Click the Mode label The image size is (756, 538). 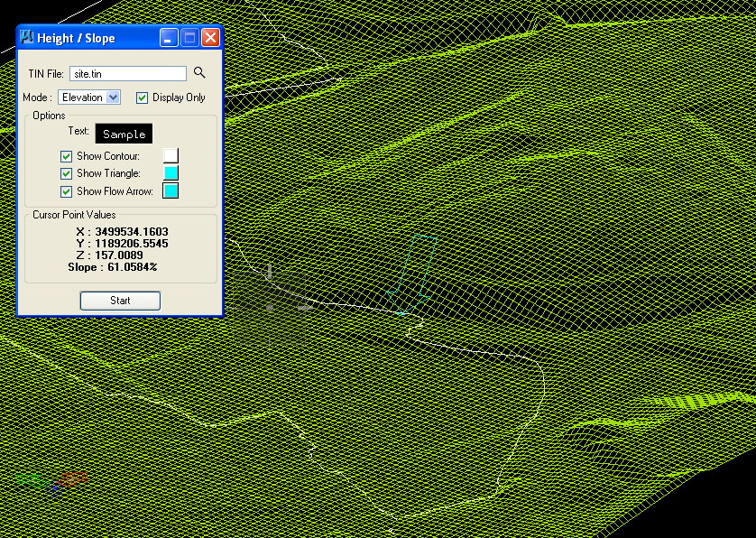[x=38, y=97]
